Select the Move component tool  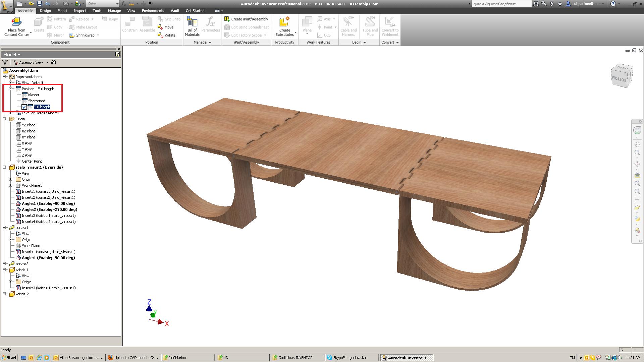tap(166, 27)
